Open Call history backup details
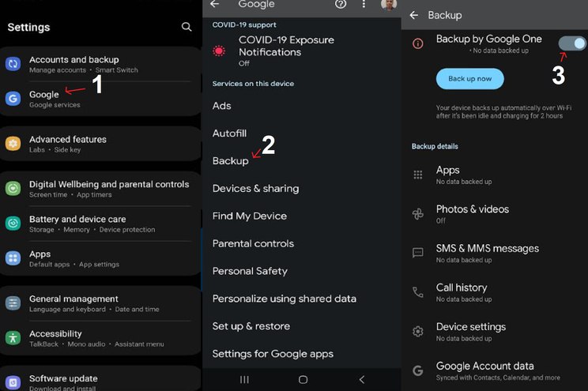This screenshot has width=588, height=391. [x=495, y=292]
